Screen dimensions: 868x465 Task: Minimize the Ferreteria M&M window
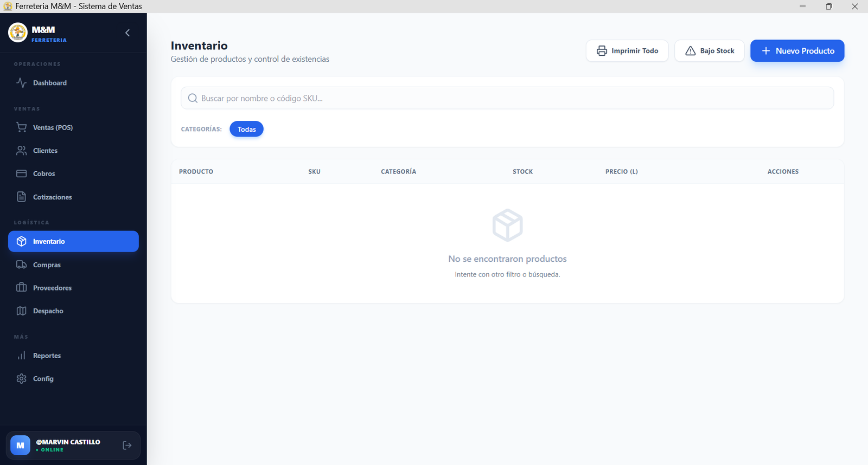point(802,7)
